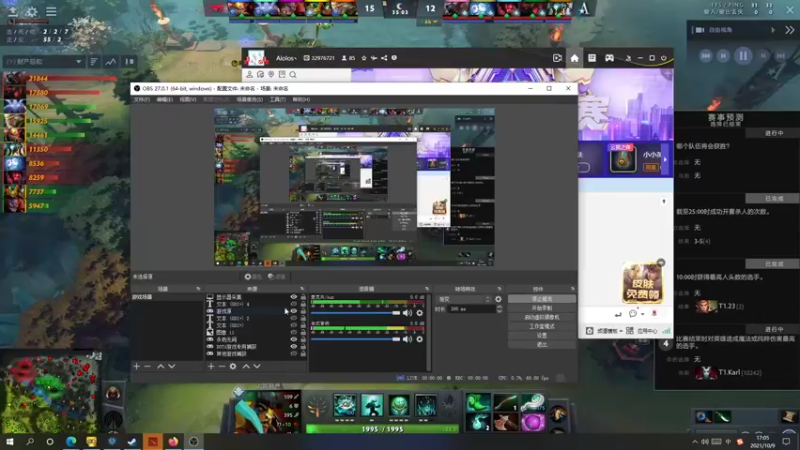Toggle visibility eye for DOTA游戏专用捕获 source
Screen dimensions: 800x450
pos(293,346)
